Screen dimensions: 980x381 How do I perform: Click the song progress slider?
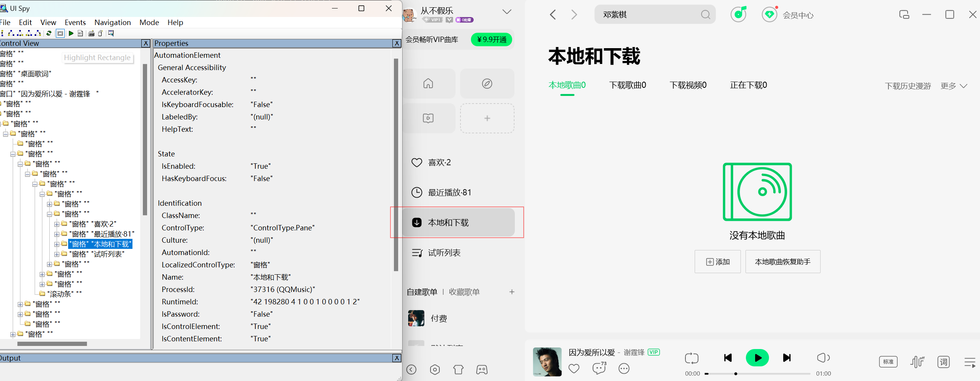(757, 374)
